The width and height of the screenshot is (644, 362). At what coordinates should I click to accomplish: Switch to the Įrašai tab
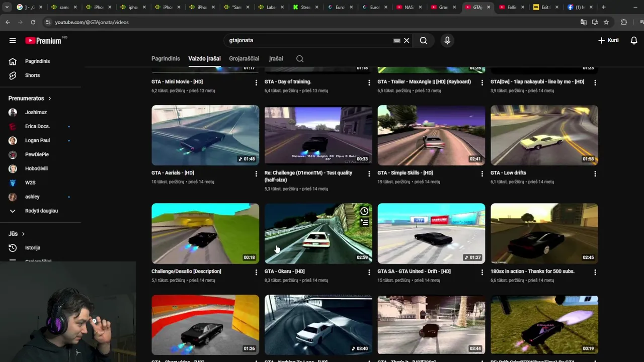[276, 59]
